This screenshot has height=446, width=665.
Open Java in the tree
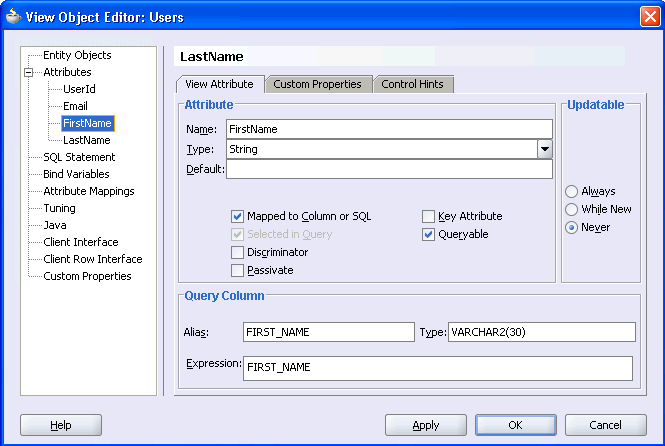pos(55,225)
